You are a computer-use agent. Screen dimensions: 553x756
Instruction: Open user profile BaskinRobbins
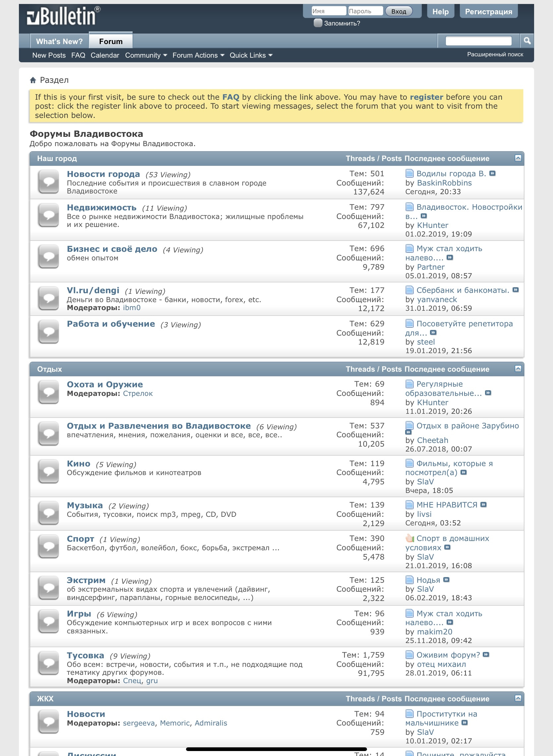tap(444, 183)
